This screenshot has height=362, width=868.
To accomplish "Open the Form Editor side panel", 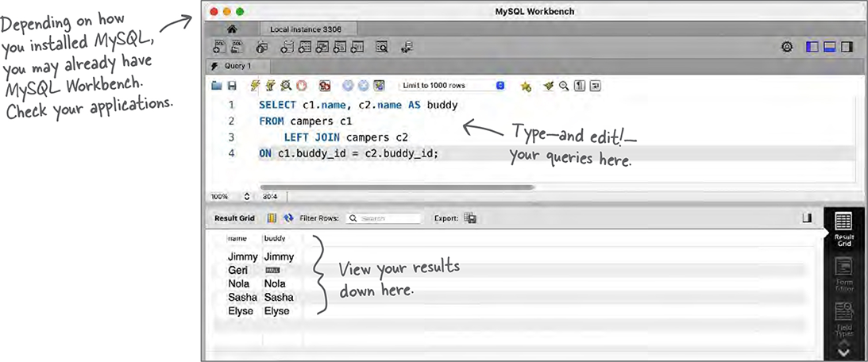I will tap(843, 275).
